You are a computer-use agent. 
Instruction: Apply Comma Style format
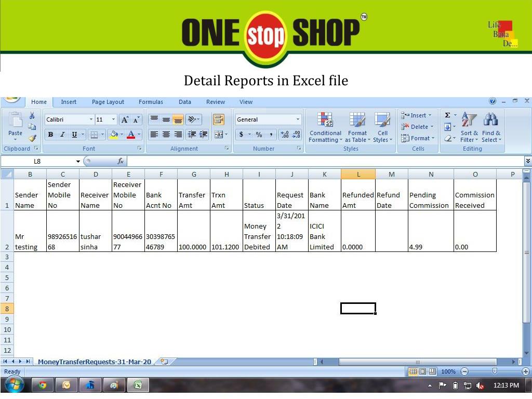tap(271, 135)
